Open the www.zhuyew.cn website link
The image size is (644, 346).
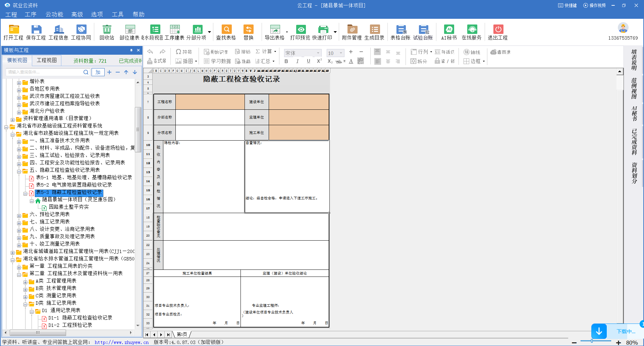pyautogui.click(x=121, y=342)
